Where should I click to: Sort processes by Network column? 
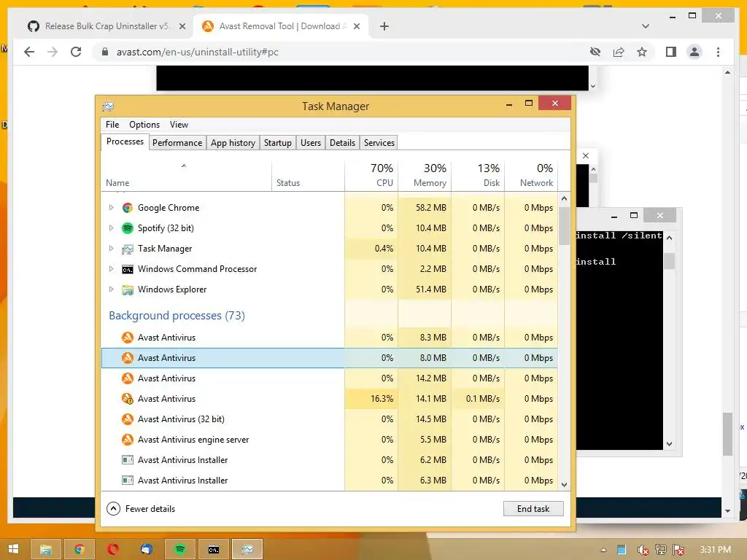pyautogui.click(x=531, y=175)
